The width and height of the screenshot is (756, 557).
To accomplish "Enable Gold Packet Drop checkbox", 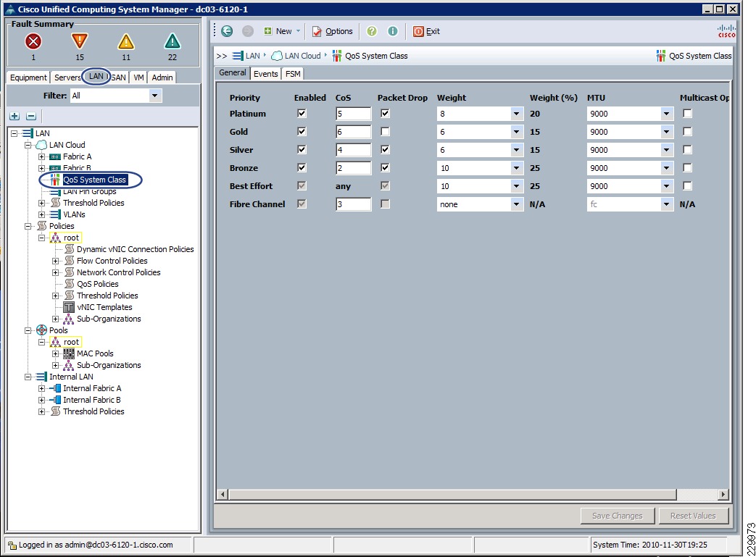I will click(385, 132).
